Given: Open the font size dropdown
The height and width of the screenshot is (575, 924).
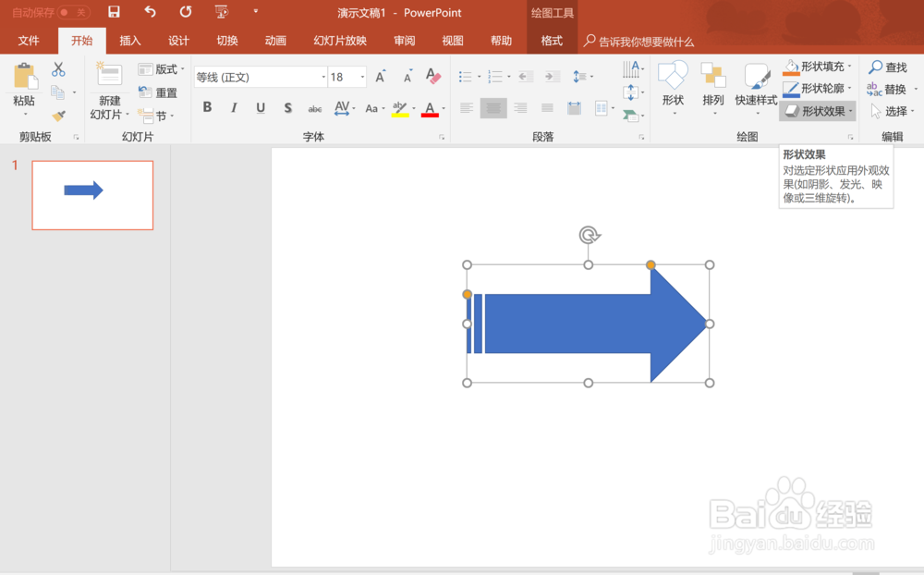Looking at the screenshot, I should 360,76.
